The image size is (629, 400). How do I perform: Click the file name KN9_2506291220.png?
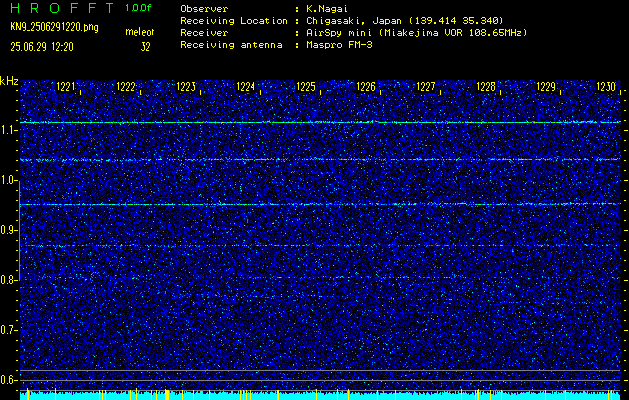pos(55,27)
